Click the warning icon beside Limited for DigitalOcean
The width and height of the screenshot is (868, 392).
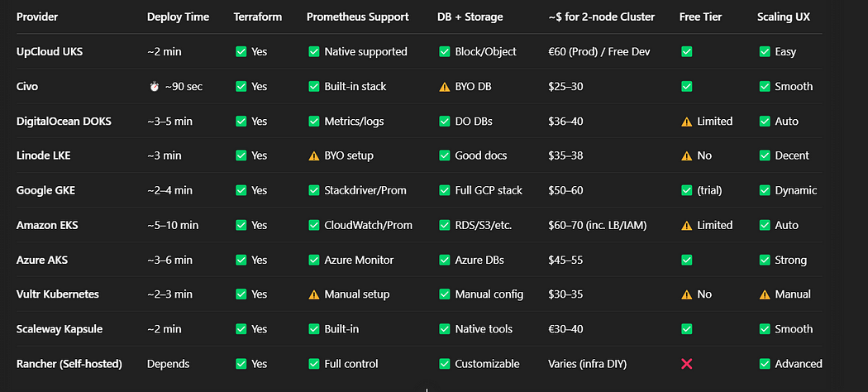[x=686, y=122]
